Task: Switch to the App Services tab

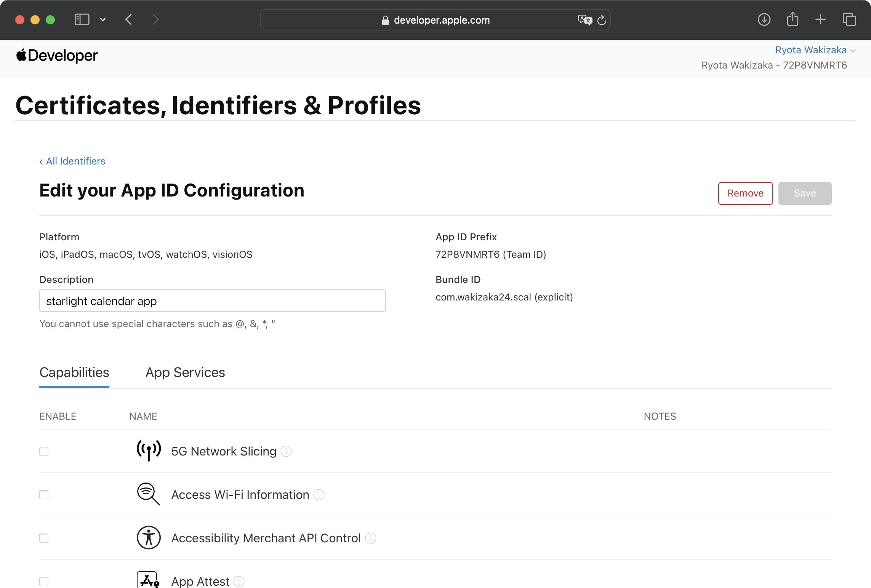Action: pos(185,372)
